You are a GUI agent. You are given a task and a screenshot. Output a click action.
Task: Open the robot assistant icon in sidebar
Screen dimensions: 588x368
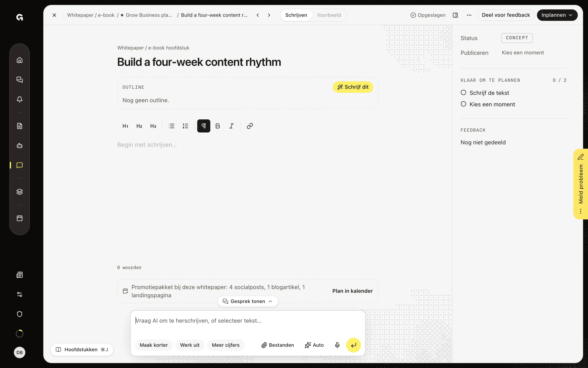[x=19, y=146]
